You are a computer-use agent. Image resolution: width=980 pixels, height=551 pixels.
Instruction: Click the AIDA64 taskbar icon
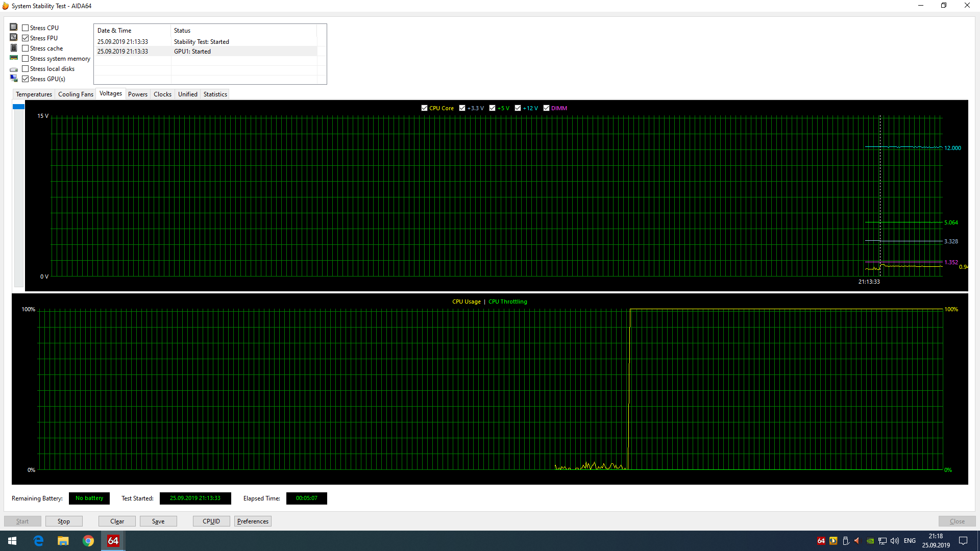(113, 541)
